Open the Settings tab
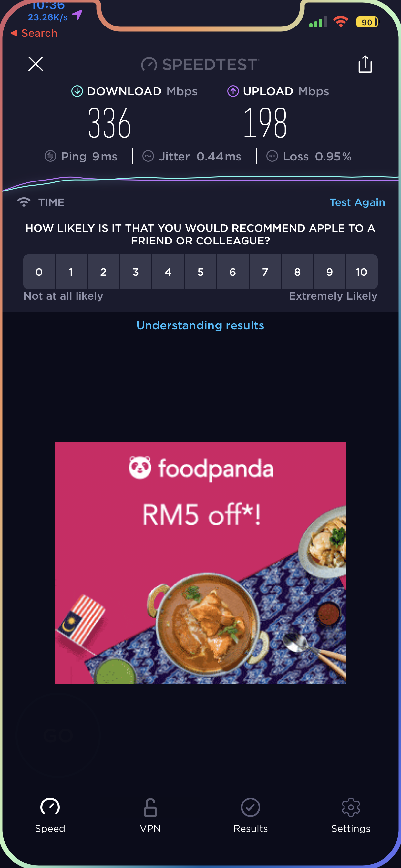The height and width of the screenshot is (868, 401). point(351,815)
